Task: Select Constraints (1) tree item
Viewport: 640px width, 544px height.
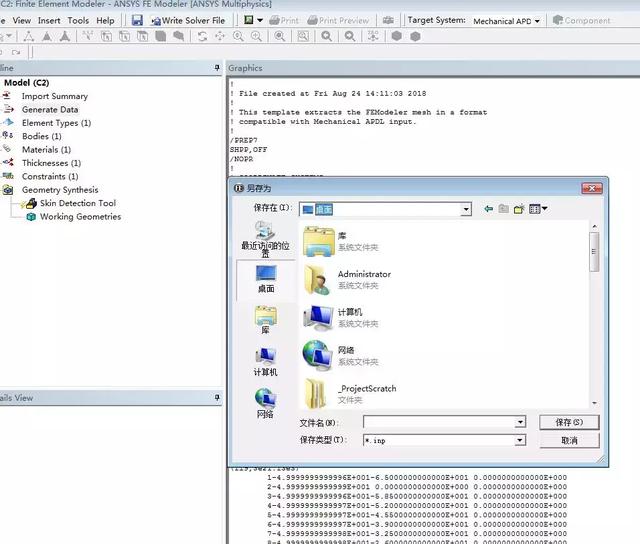Action: 50,176
